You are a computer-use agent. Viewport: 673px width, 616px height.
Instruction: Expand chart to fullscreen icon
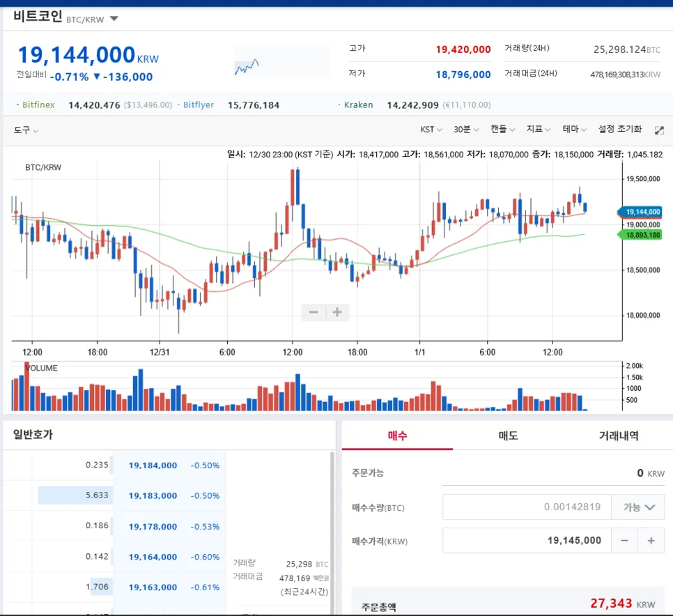click(659, 130)
